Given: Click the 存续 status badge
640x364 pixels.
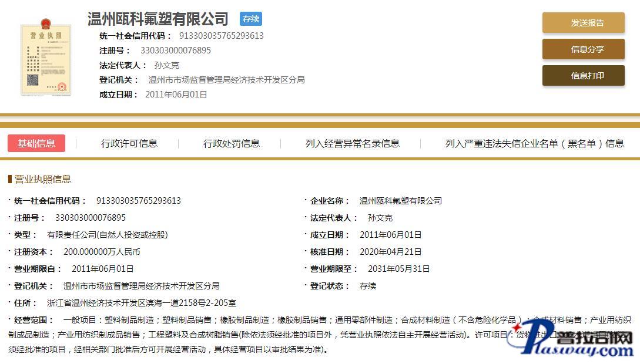Looking at the screenshot, I should coord(251,19).
